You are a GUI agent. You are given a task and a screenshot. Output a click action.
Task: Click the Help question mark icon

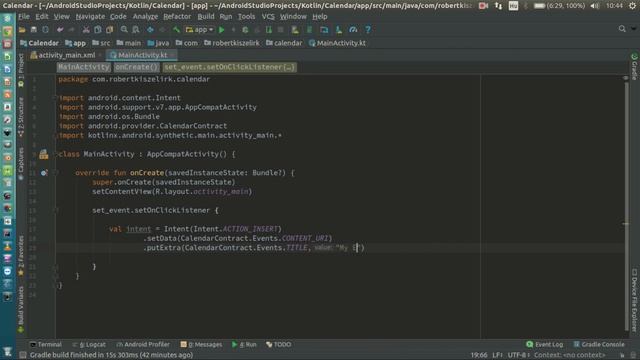tap(368, 30)
